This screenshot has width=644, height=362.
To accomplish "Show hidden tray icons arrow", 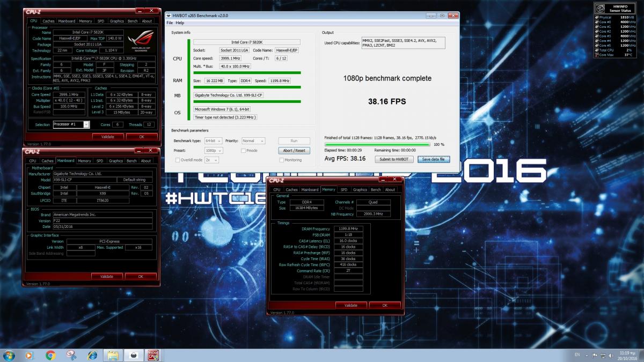I will click(587, 356).
